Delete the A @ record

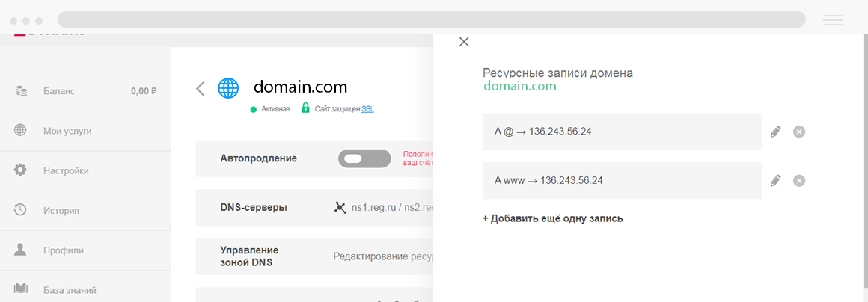tap(799, 132)
